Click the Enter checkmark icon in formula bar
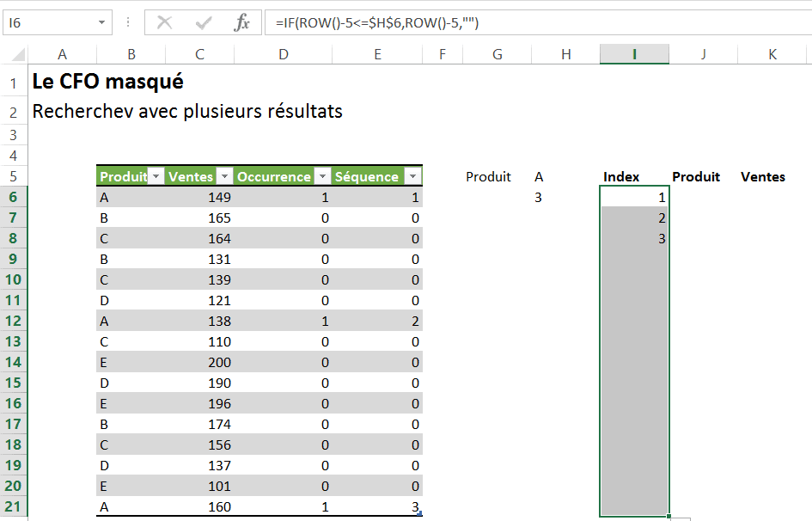The height and width of the screenshot is (521, 812). coord(204,23)
